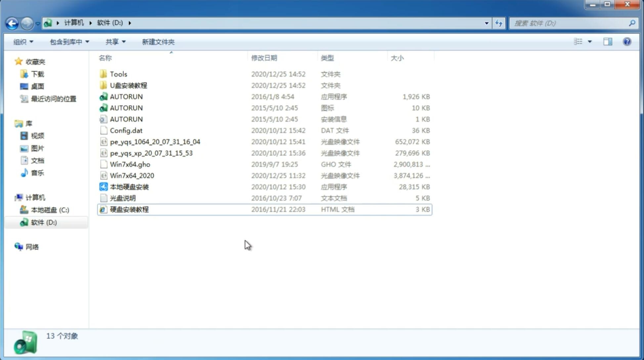Open 硬盘安装教程 HTML document
This screenshot has width=644, height=360.
click(129, 209)
